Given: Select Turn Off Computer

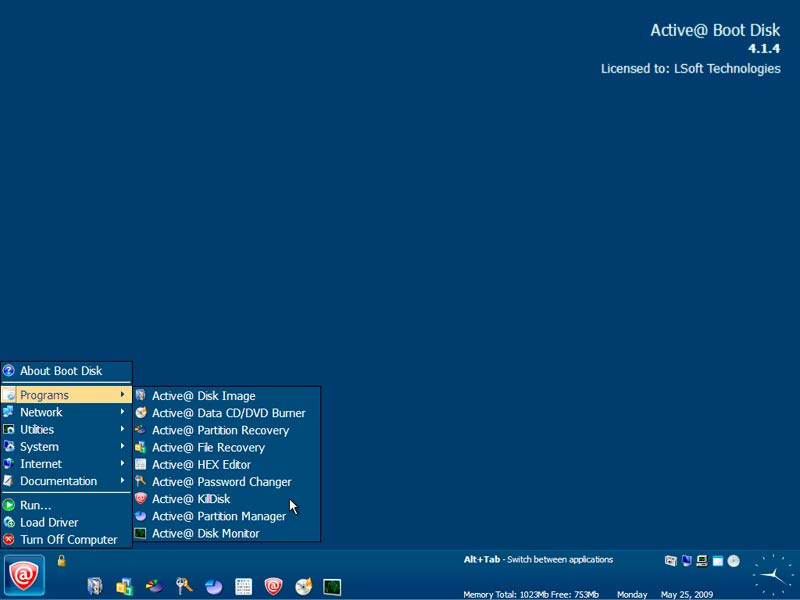Looking at the screenshot, I should 66,540.
